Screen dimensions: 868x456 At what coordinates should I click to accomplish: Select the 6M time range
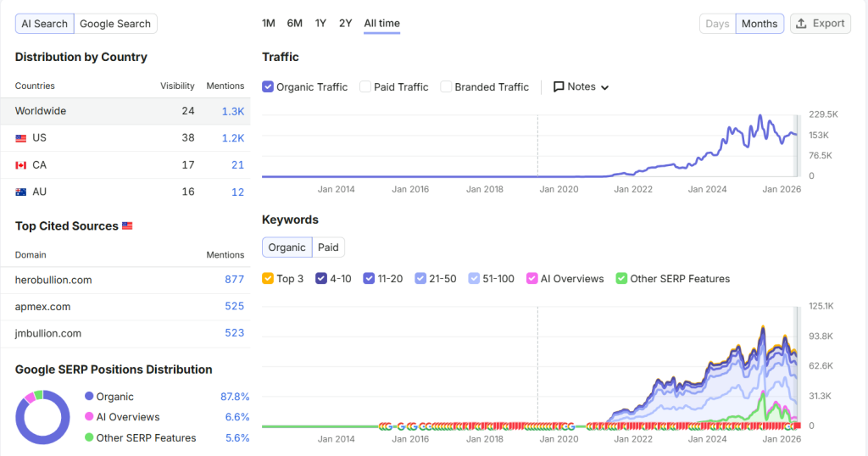click(294, 23)
